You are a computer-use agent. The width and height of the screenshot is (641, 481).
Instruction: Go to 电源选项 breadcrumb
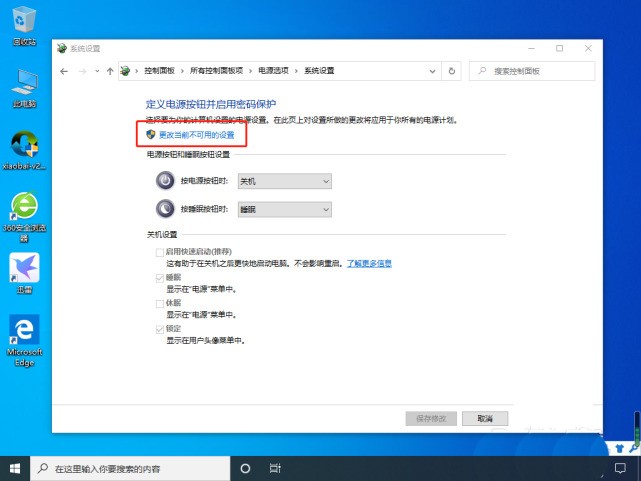coord(273,71)
